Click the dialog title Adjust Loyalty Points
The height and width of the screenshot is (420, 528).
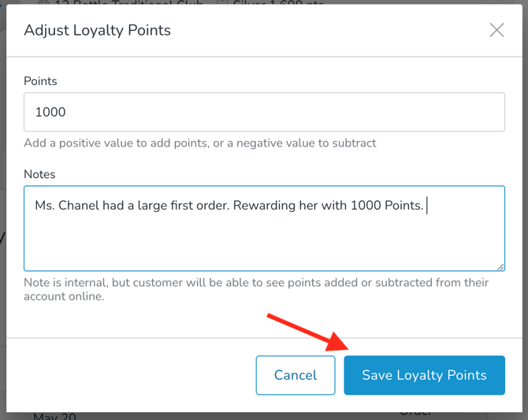click(97, 30)
